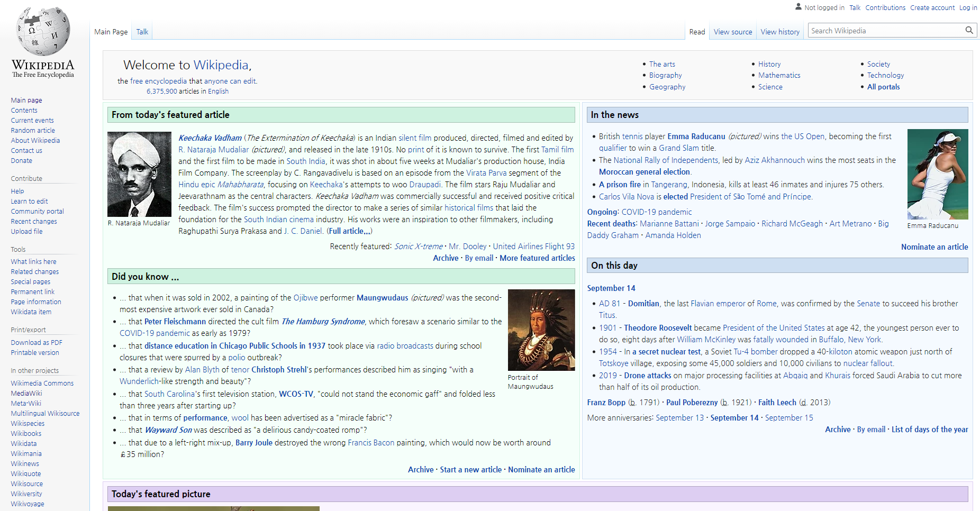980x511 pixels.
Task: Open the Drone attacks link
Action: [647, 375]
